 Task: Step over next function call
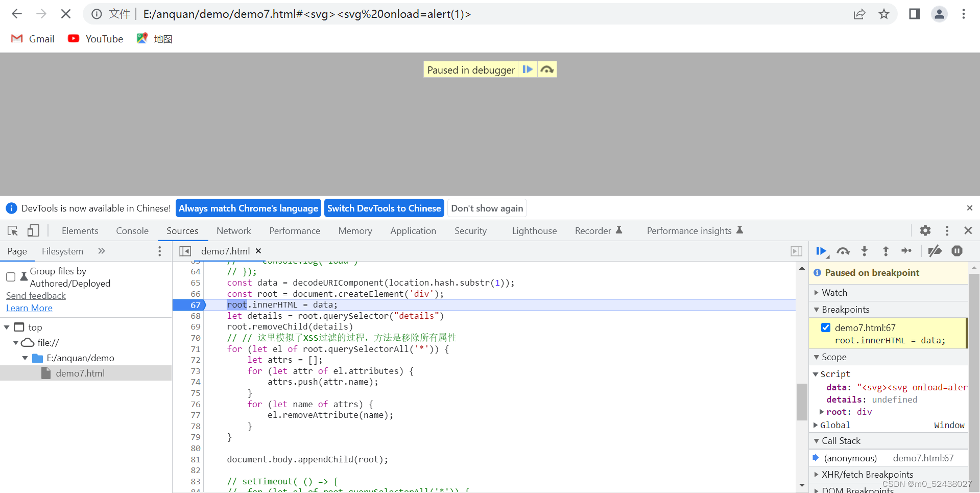click(x=843, y=251)
